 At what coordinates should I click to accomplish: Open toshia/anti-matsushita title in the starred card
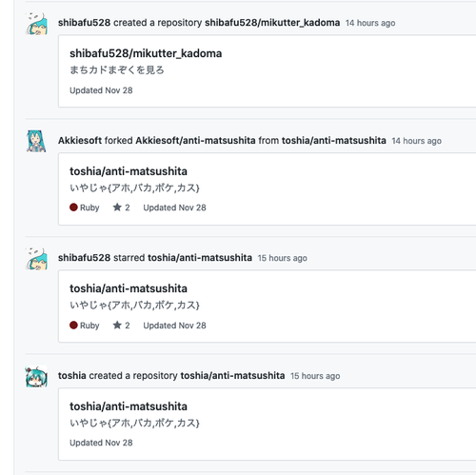click(x=129, y=288)
